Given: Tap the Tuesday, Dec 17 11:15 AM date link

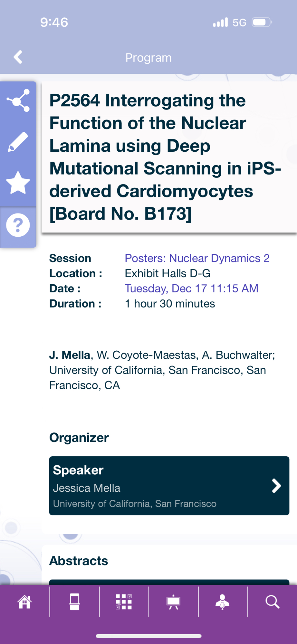Looking at the screenshot, I should click(191, 289).
